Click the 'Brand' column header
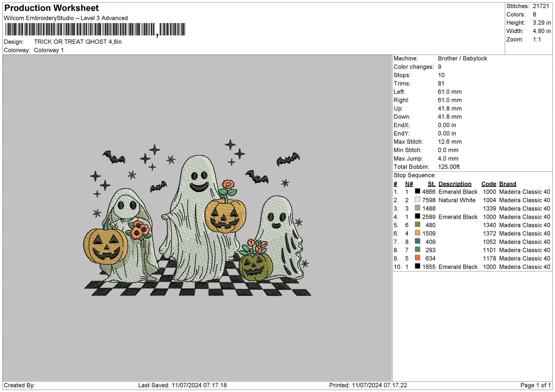555x392 pixels. tap(508, 184)
